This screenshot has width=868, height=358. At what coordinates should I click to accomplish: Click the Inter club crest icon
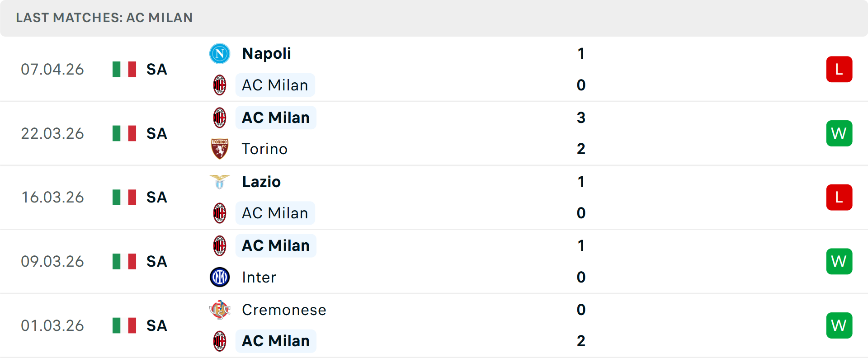coord(220,277)
